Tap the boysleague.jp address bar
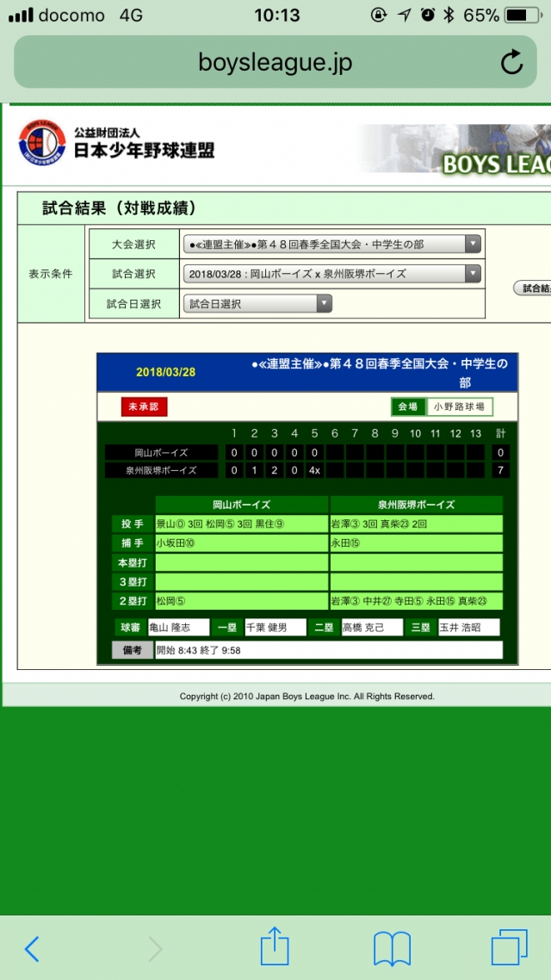Image resolution: width=551 pixels, height=980 pixels. pyautogui.click(x=275, y=63)
